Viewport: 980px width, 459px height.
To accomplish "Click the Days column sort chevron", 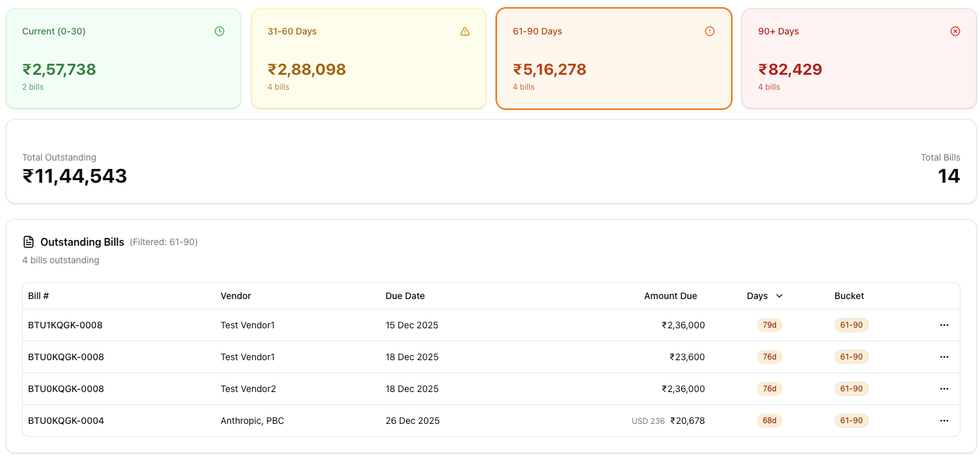I will pos(779,296).
